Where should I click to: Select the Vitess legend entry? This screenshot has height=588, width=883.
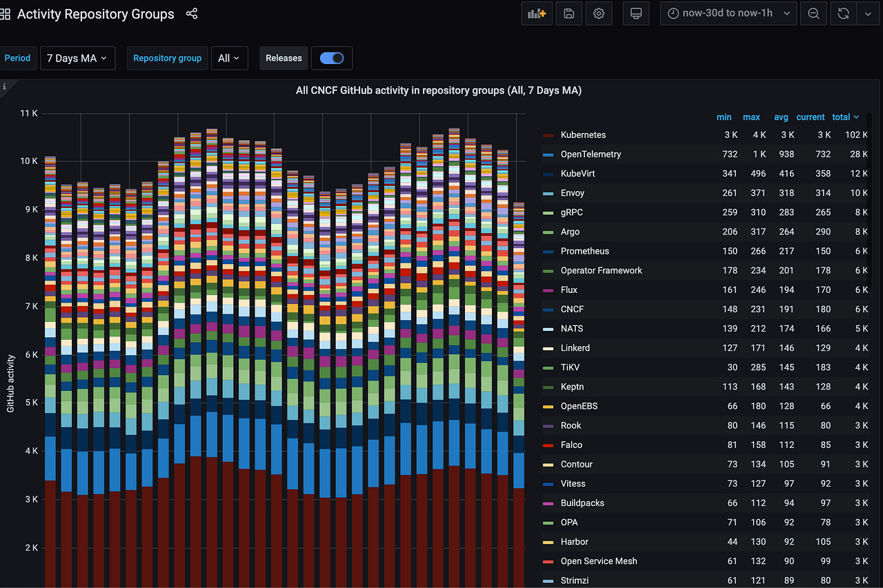click(573, 483)
